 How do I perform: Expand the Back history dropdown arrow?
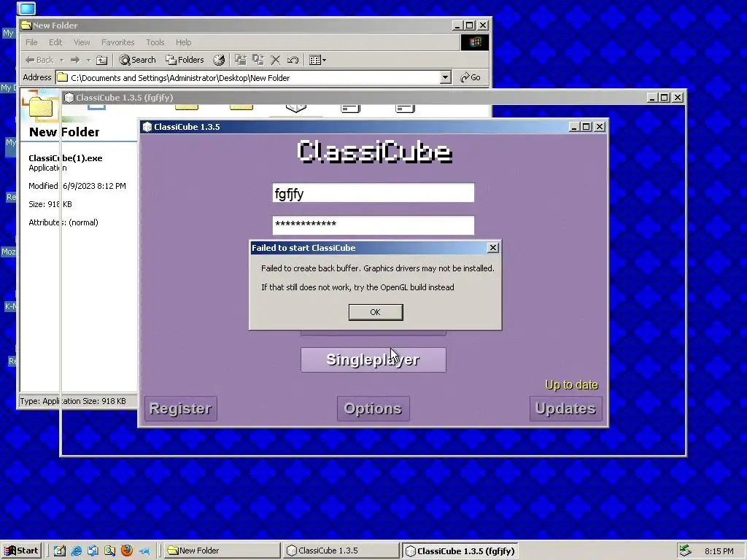[61, 60]
